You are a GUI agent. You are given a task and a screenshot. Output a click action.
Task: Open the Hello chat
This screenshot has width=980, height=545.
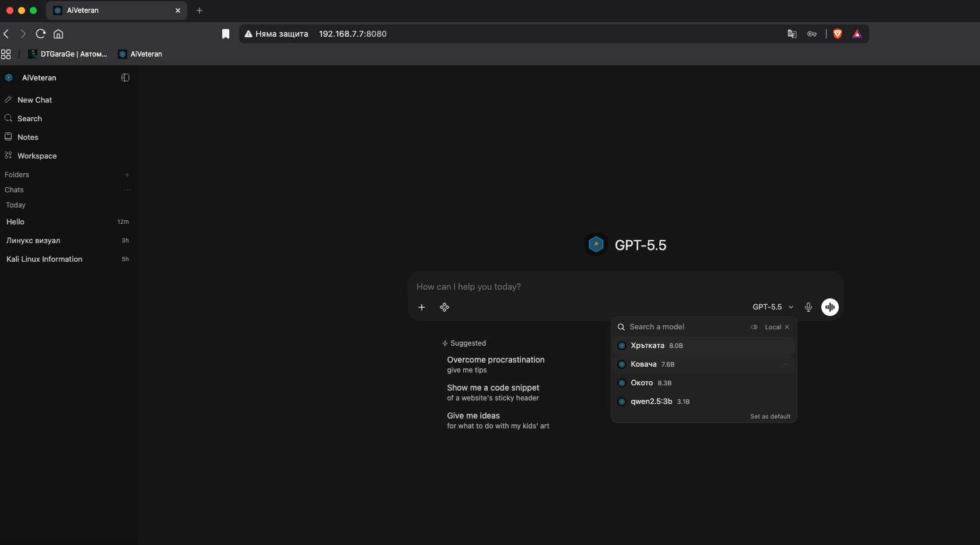pos(68,222)
